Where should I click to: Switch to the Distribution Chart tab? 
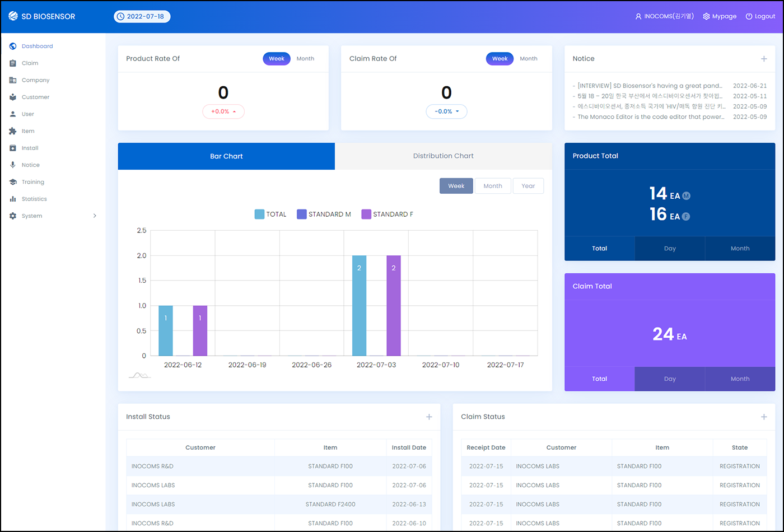tap(444, 156)
